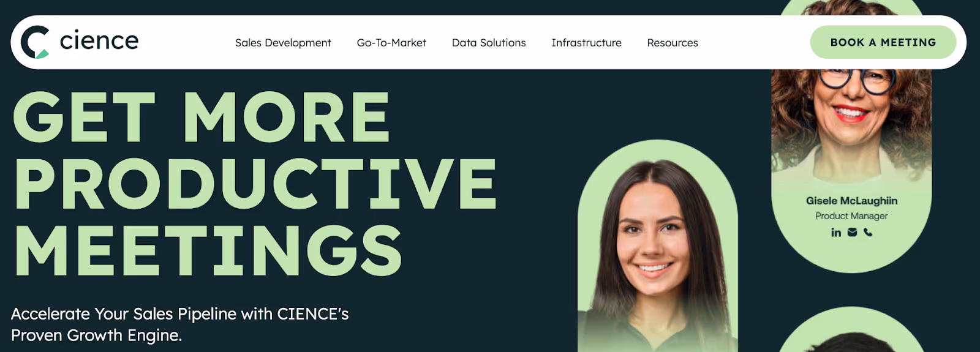Click the word PRODUCTIVE in headline

coord(255,184)
